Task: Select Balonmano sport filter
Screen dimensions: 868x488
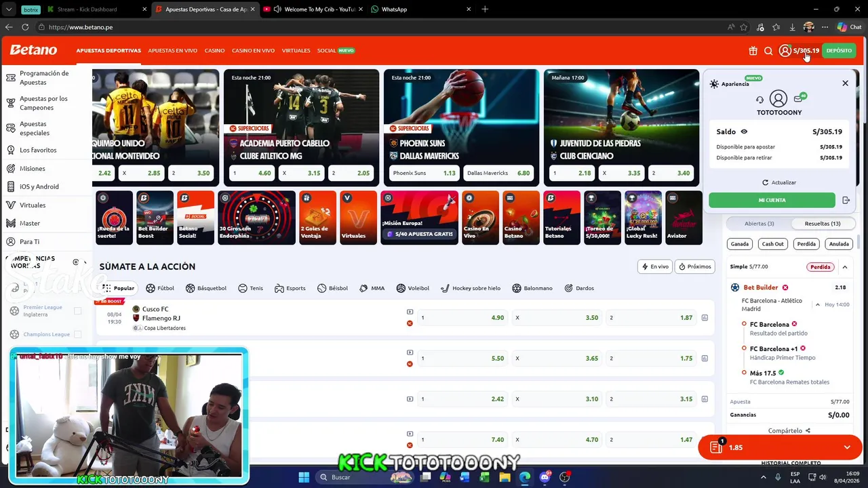Action: click(532, 288)
